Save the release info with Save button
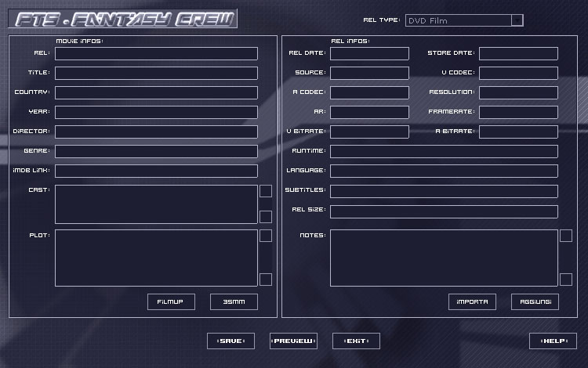The width and height of the screenshot is (588, 368). pyautogui.click(x=230, y=341)
